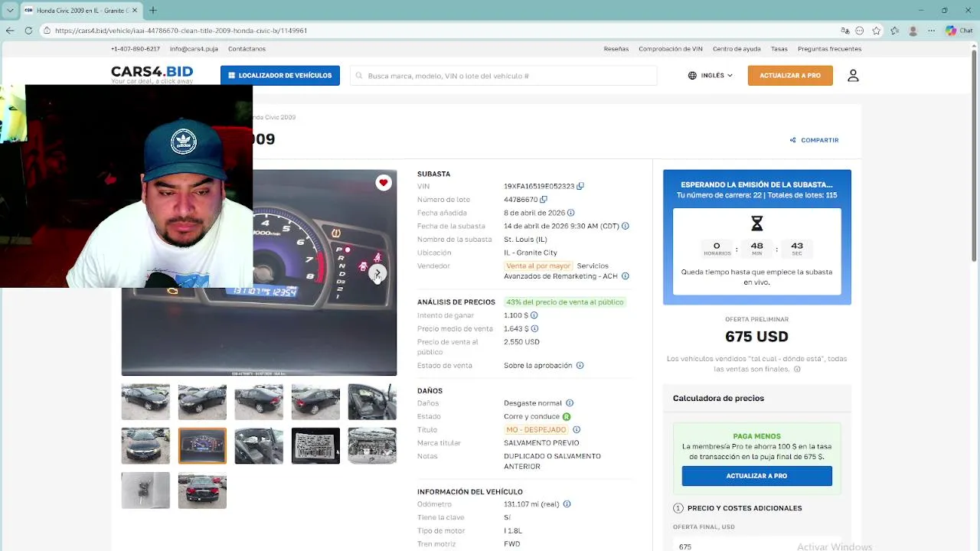The image size is (980, 551).
Task: Open info icon next to Remarketing - ACH seller
Action: tap(626, 276)
